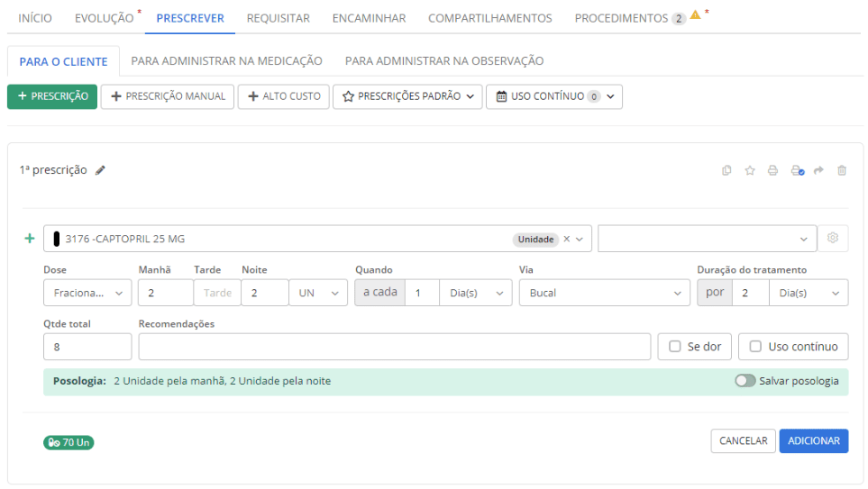Screen dimensions: 868x489
Task: Delete the prescription with trash icon
Action: click(x=842, y=170)
